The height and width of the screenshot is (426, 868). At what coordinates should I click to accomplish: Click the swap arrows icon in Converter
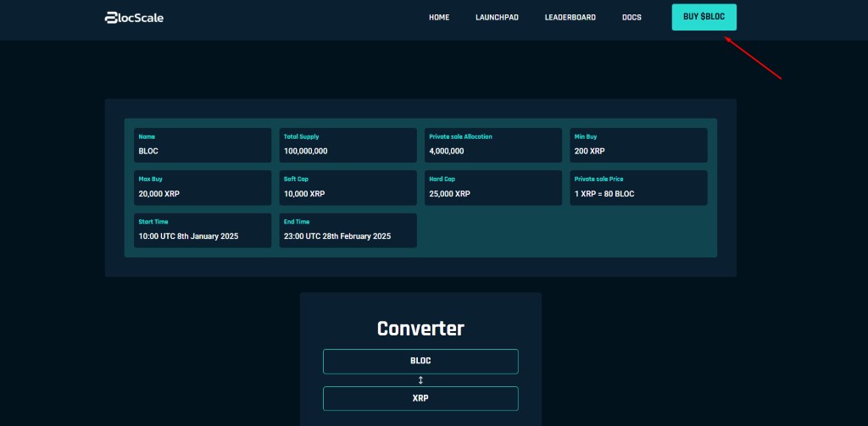point(420,380)
